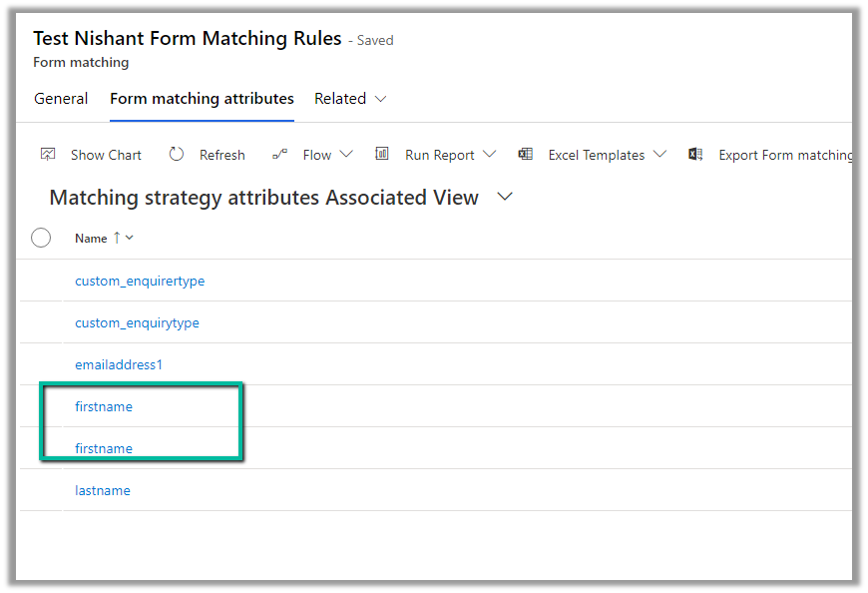Click the Export Form matching Excel icon
868x593 pixels.
point(695,154)
